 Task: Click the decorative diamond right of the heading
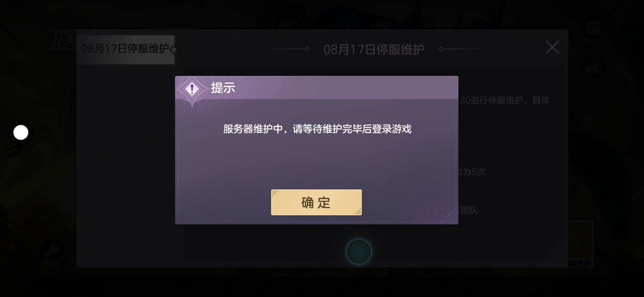(441, 49)
